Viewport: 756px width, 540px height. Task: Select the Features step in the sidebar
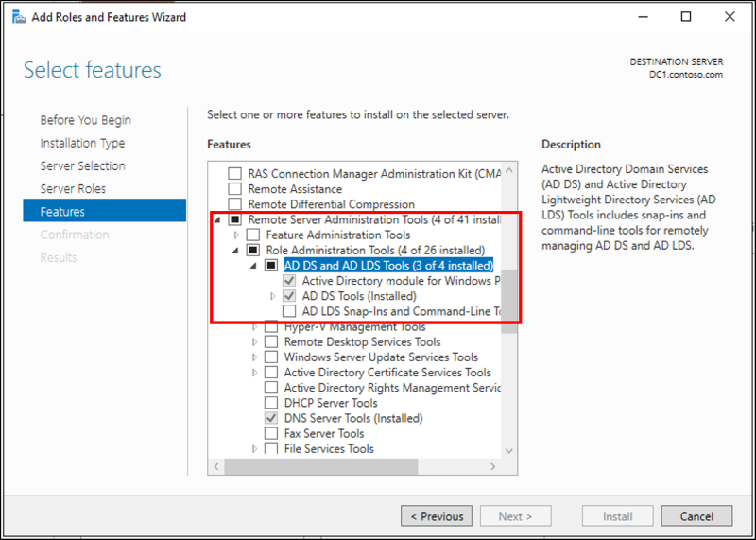[105, 210]
